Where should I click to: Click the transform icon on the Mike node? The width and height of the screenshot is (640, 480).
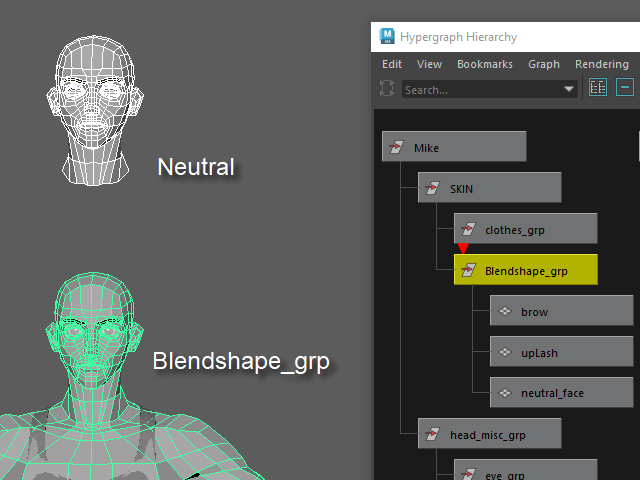coord(398,148)
